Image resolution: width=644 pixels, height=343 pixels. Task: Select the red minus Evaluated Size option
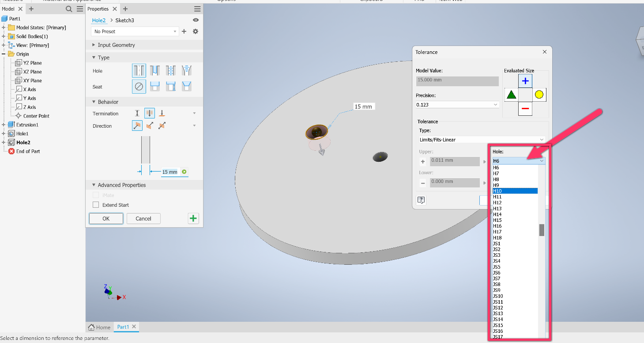[x=525, y=109]
